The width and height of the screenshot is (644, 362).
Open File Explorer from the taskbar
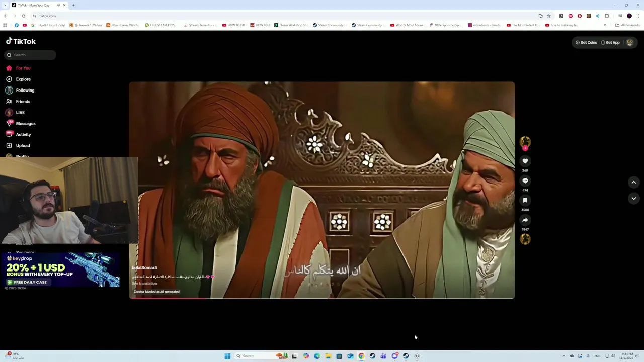click(328, 356)
